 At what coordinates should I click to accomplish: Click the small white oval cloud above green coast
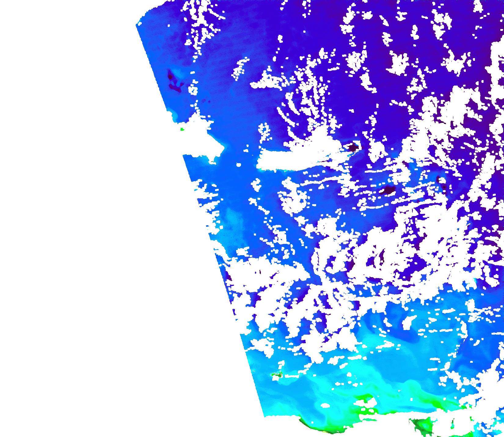326,406
